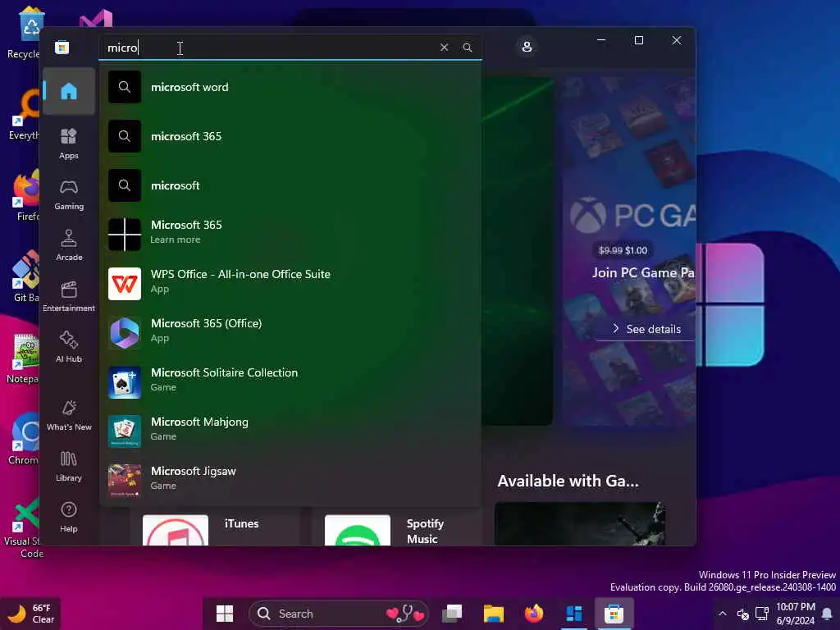Open the Entertainment section

(x=69, y=296)
